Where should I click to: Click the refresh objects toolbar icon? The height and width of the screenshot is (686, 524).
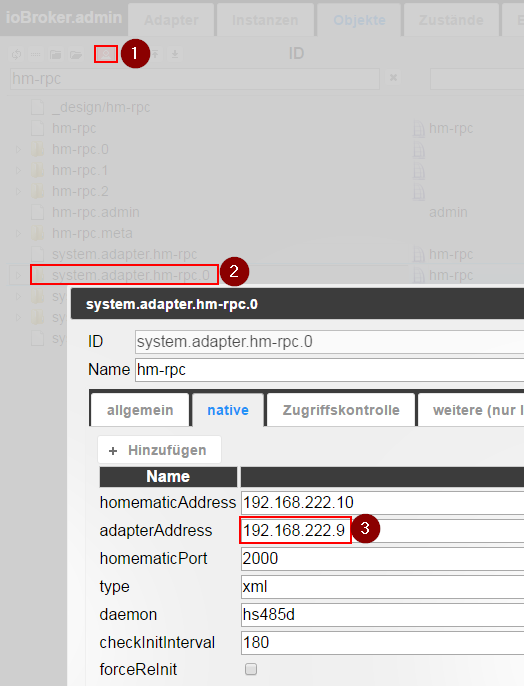click(17, 55)
